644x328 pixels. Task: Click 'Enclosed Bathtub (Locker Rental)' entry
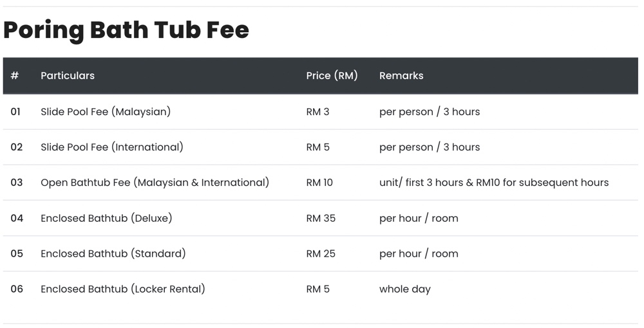tap(123, 289)
